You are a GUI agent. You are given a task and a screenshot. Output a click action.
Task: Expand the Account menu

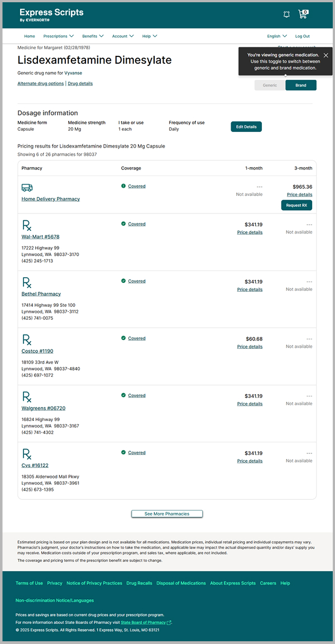pyautogui.click(x=123, y=36)
